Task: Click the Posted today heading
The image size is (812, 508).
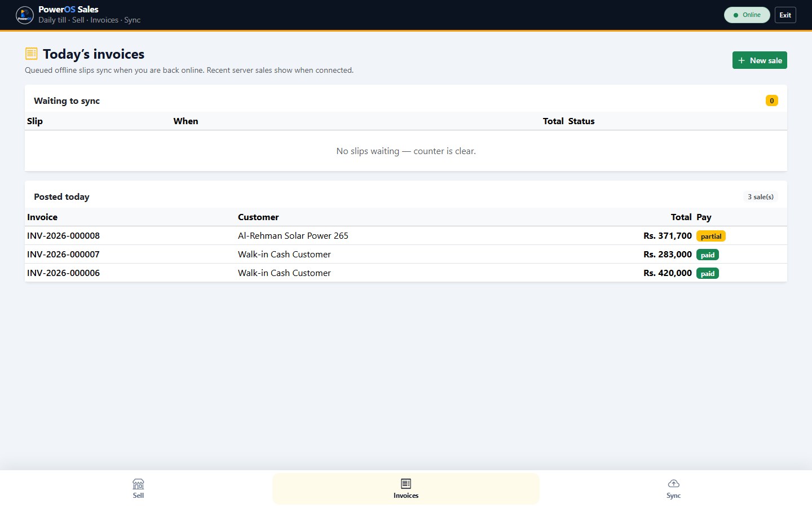Action: pos(61,197)
